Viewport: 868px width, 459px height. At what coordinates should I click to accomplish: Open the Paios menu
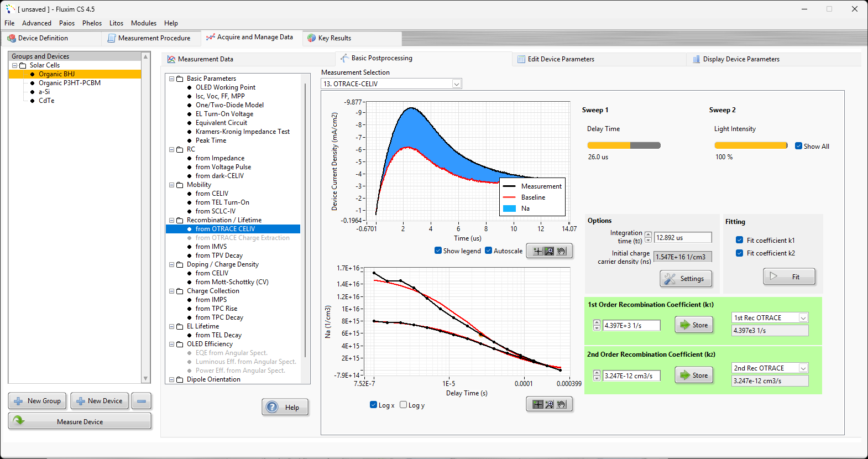67,23
